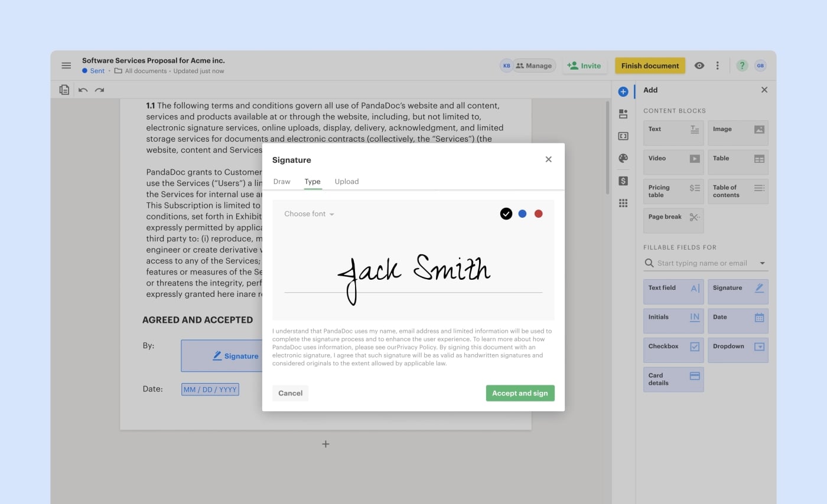Switch to the Upload tab

347,181
